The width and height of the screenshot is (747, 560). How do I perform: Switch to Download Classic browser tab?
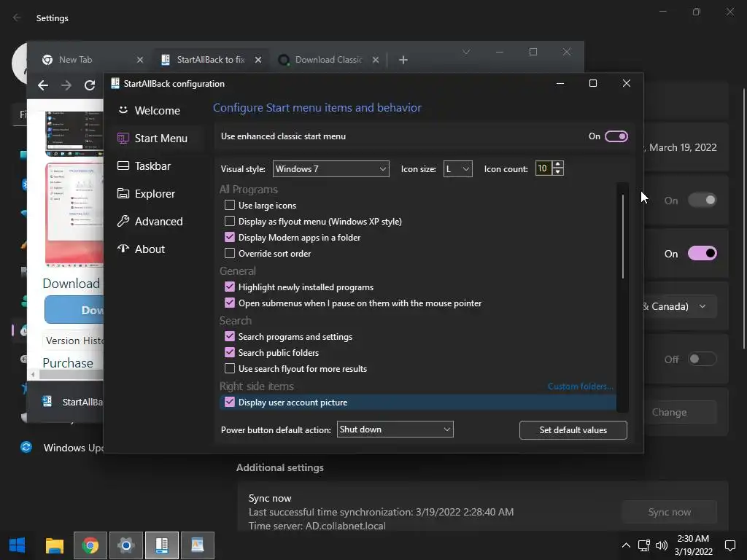pos(328,60)
